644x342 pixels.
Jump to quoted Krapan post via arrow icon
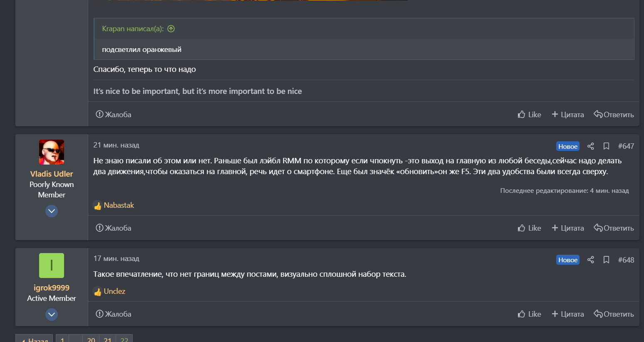[x=171, y=29]
